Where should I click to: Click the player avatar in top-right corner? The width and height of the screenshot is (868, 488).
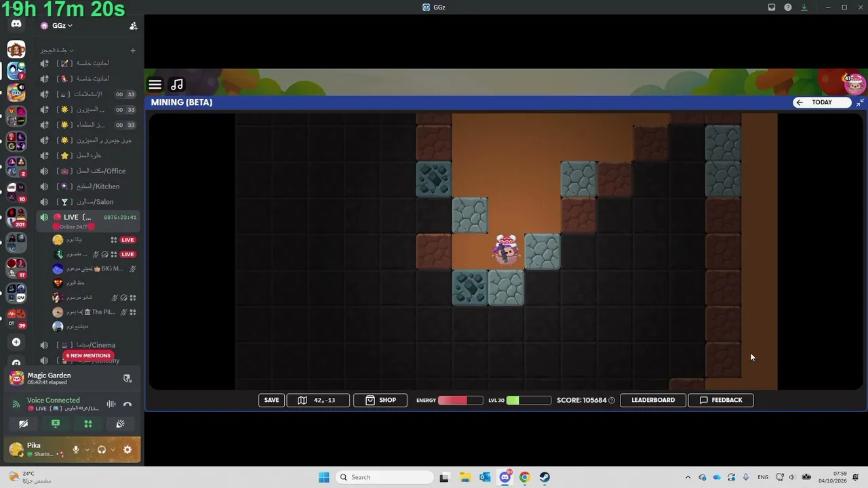click(855, 84)
